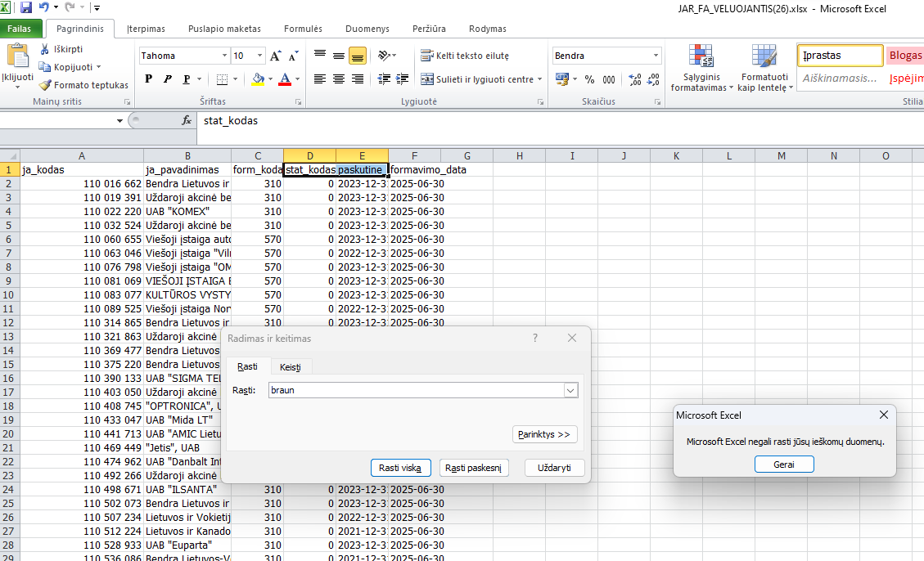Click the Iškirpti scissors icon

click(x=45, y=49)
